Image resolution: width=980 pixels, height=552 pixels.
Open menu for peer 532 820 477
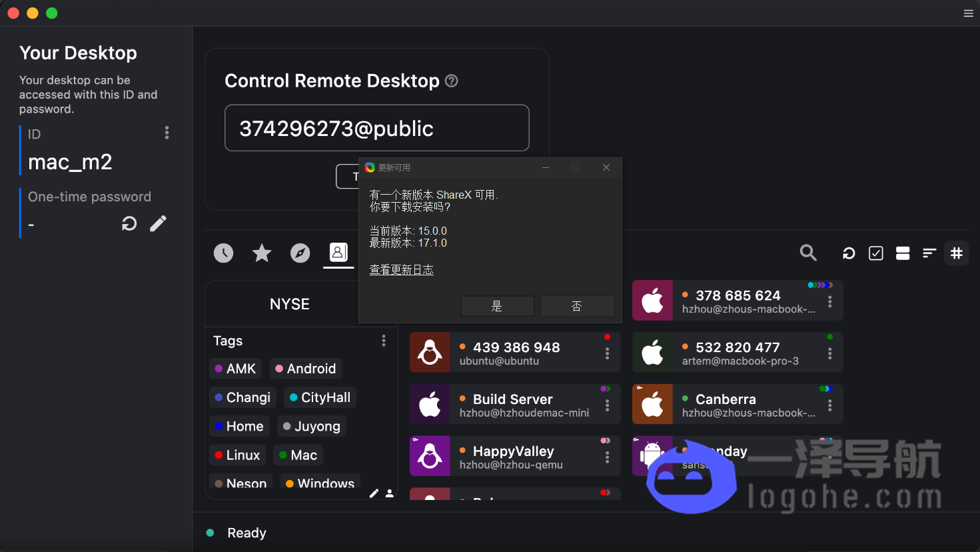point(829,353)
